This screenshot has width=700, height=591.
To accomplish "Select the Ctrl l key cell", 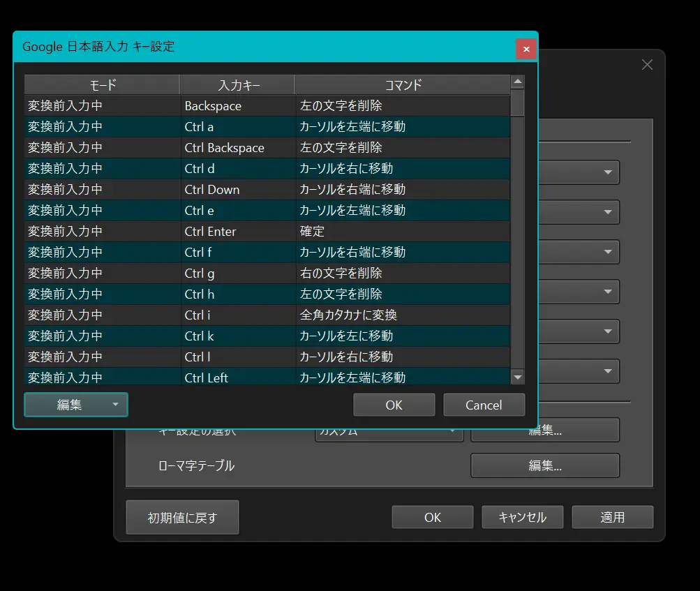I will (x=237, y=357).
